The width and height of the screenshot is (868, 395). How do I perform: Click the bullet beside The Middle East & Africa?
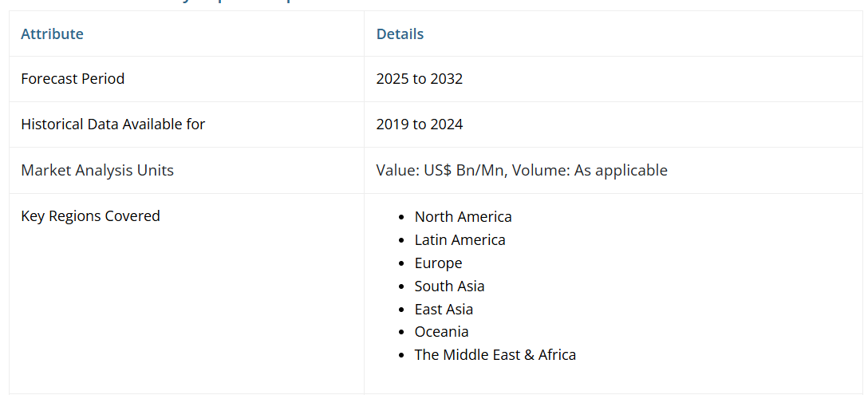coord(403,356)
